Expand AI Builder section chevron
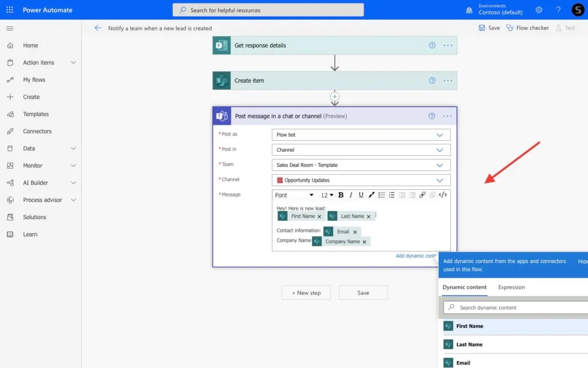 [x=73, y=183]
